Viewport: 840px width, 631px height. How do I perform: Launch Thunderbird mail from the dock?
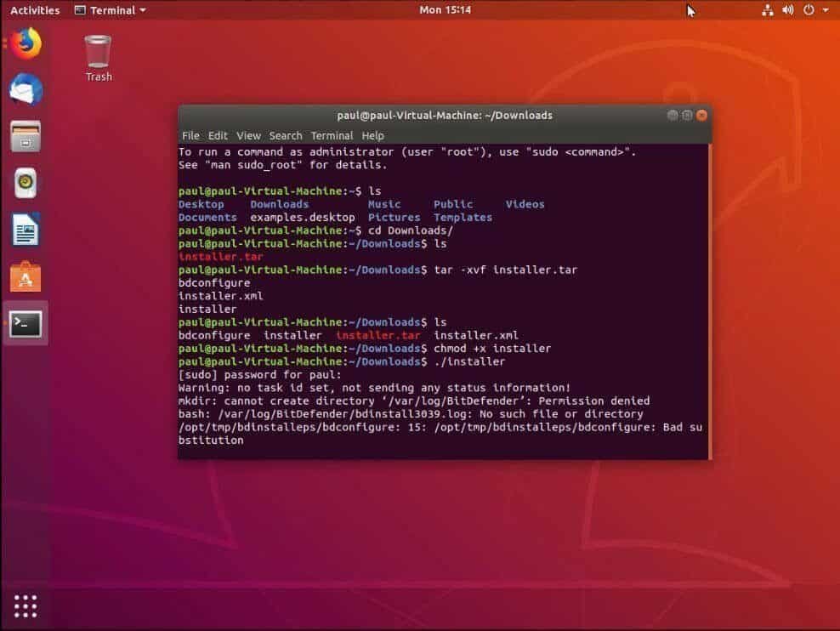(x=26, y=89)
